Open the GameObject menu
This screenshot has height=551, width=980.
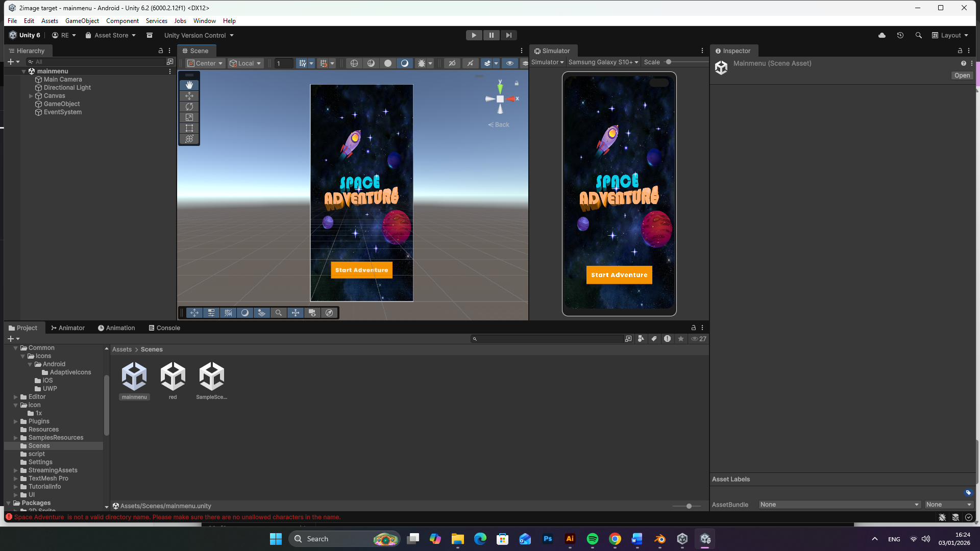click(82, 21)
